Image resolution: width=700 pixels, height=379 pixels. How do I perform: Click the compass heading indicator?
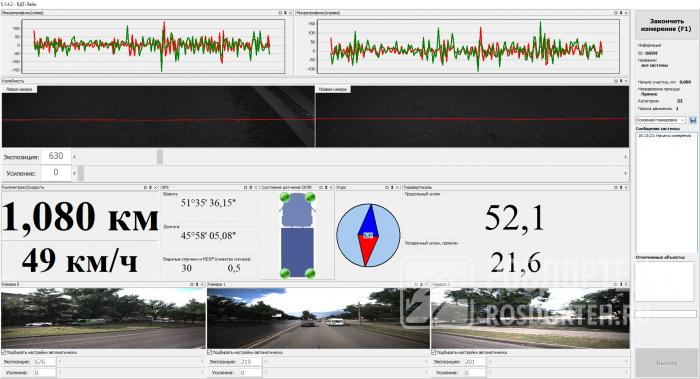coord(368,235)
